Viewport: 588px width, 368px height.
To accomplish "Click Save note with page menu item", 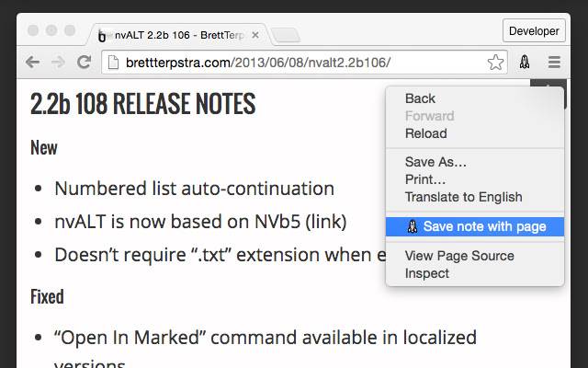I will pos(484,226).
